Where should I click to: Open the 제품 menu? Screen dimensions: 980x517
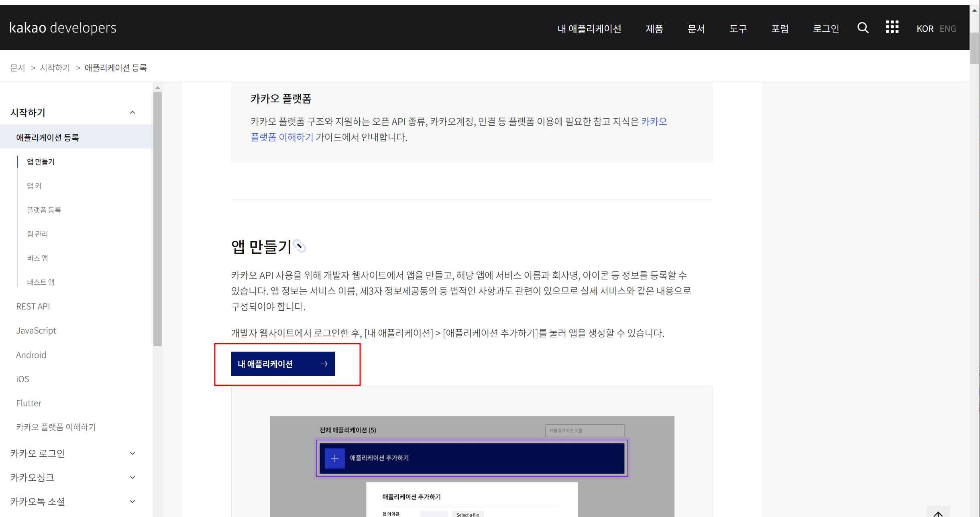click(x=654, y=28)
